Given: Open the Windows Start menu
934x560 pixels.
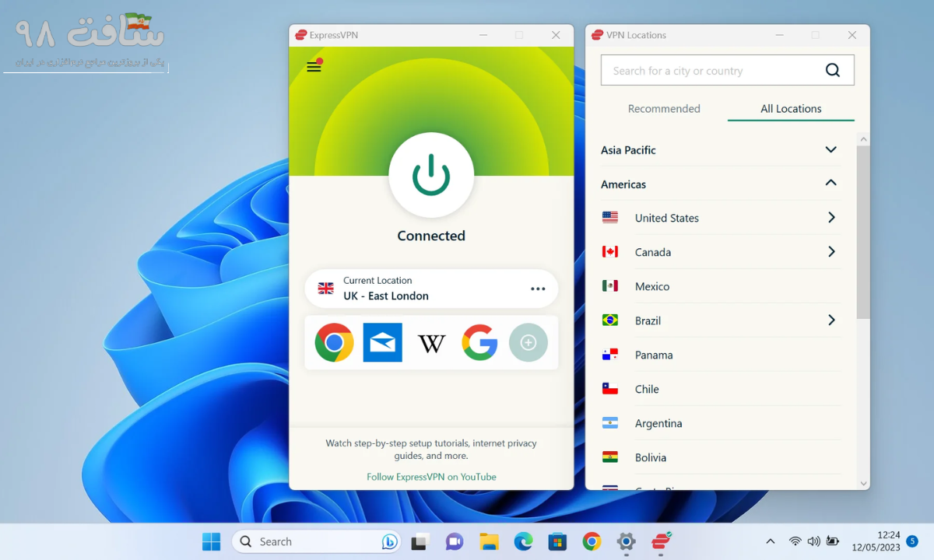Looking at the screenshot, I should coord(211,541).
